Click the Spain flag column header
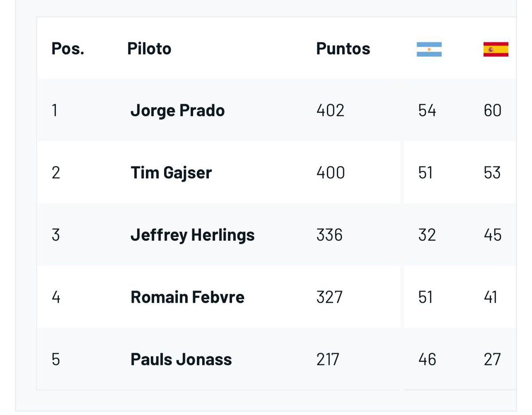 (496, 49)
